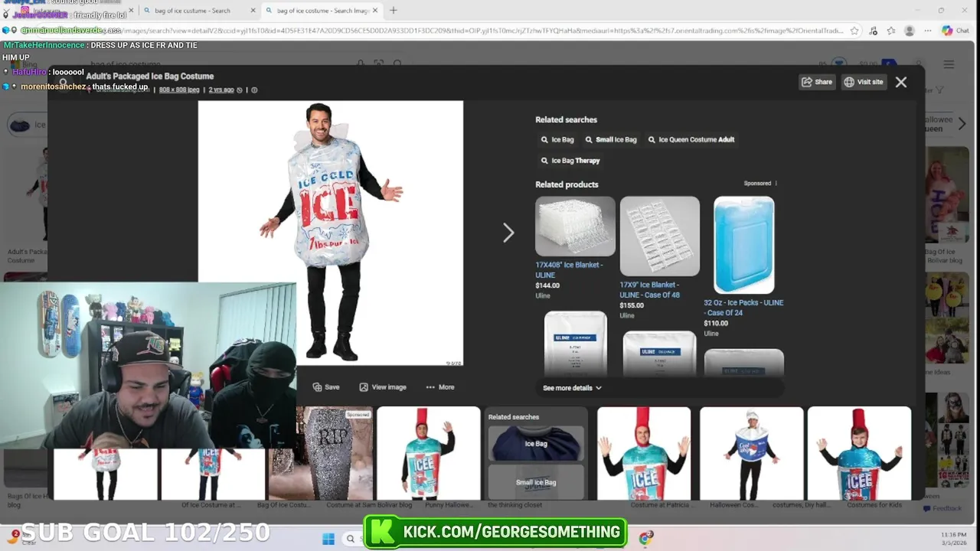Open the browser profile avatar icon
Image resolution: width=980 pixels, height=551 pixels.
(910, 31)
